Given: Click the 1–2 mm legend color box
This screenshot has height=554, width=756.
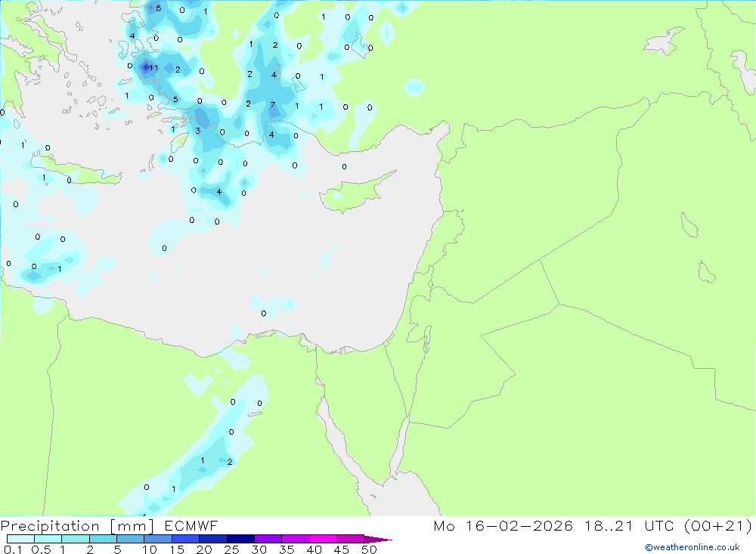Looking at the screenshot, I should point(76,539).
